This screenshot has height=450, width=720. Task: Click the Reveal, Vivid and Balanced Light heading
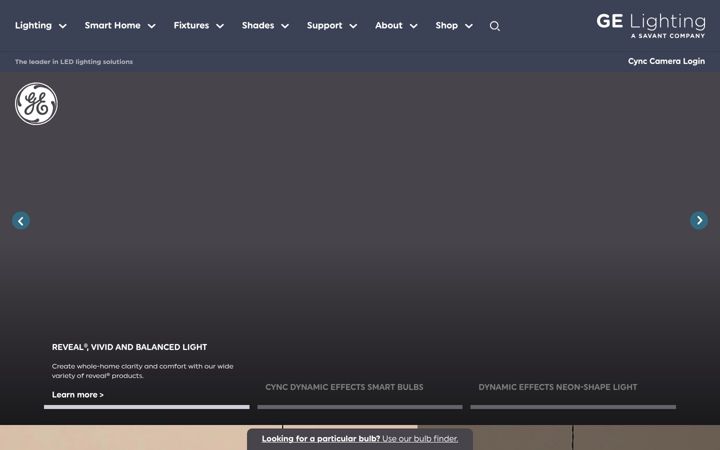129,347
